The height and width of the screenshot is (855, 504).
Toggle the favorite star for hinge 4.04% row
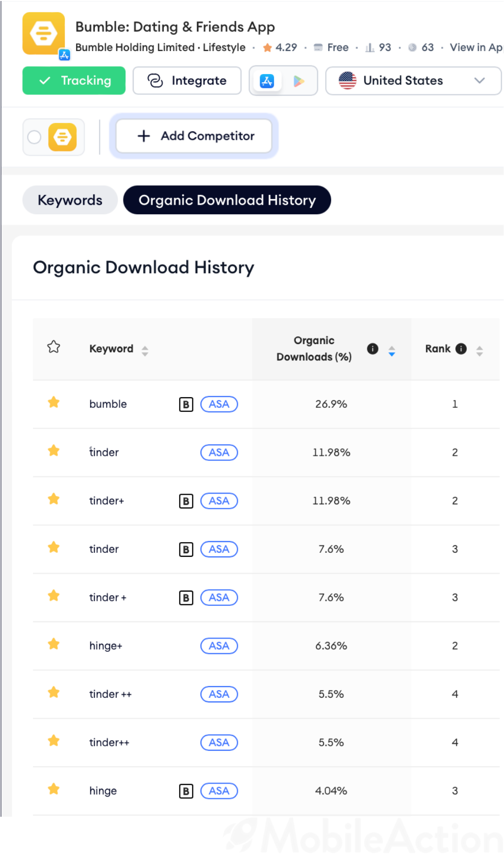point(54,790)
